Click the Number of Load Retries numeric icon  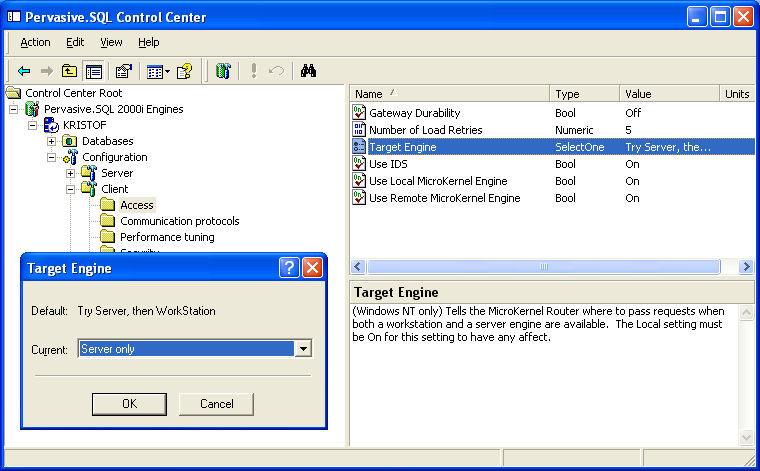[359, 129]
